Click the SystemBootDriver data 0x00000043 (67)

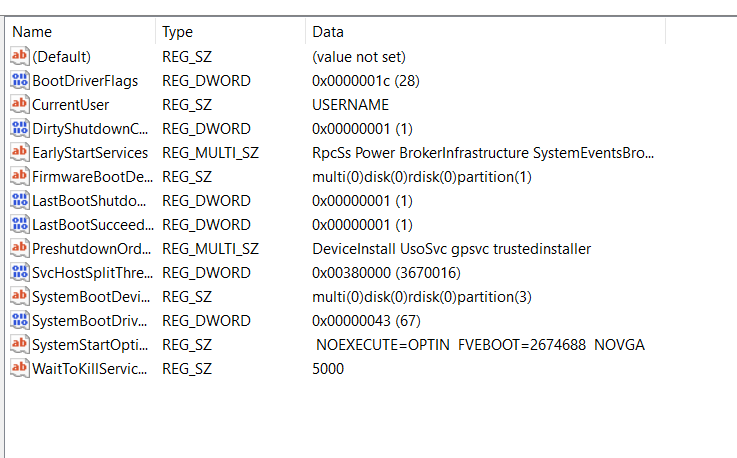click(366, 321)
